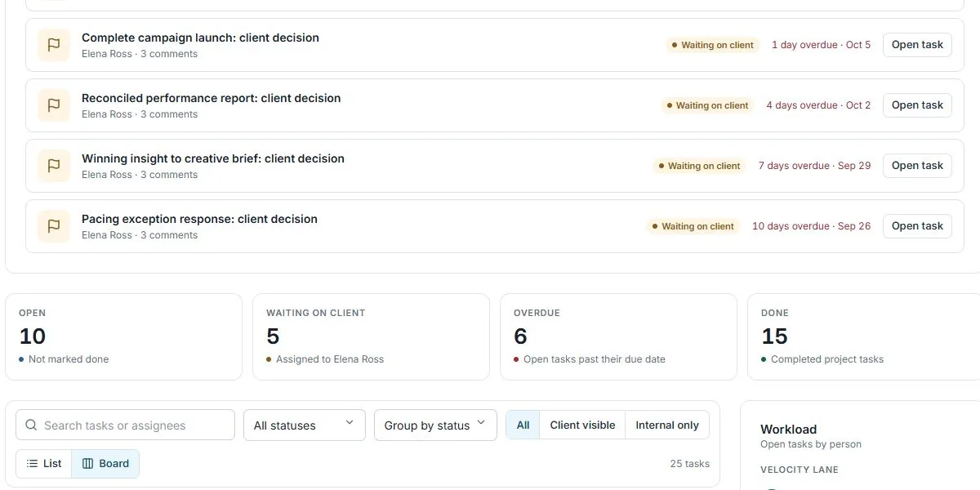
Task: Open task Pacing exception response via button
Action: (x=917, y=226)
